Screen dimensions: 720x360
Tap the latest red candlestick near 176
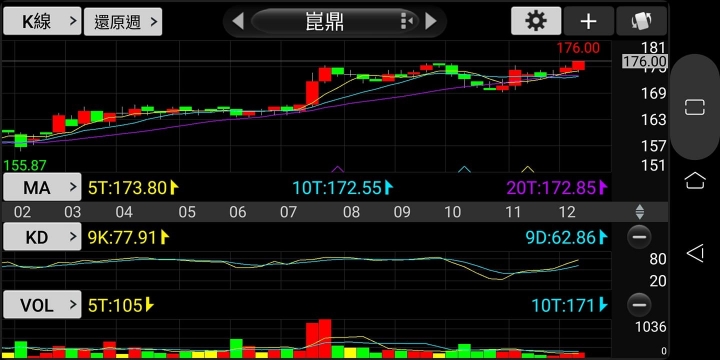pos(578,65)
